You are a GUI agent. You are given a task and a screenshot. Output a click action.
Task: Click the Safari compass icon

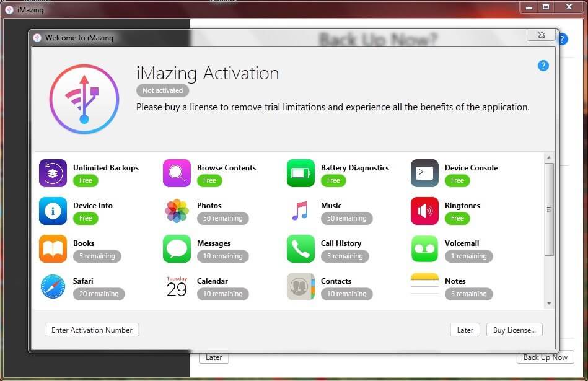coord(53,287)
